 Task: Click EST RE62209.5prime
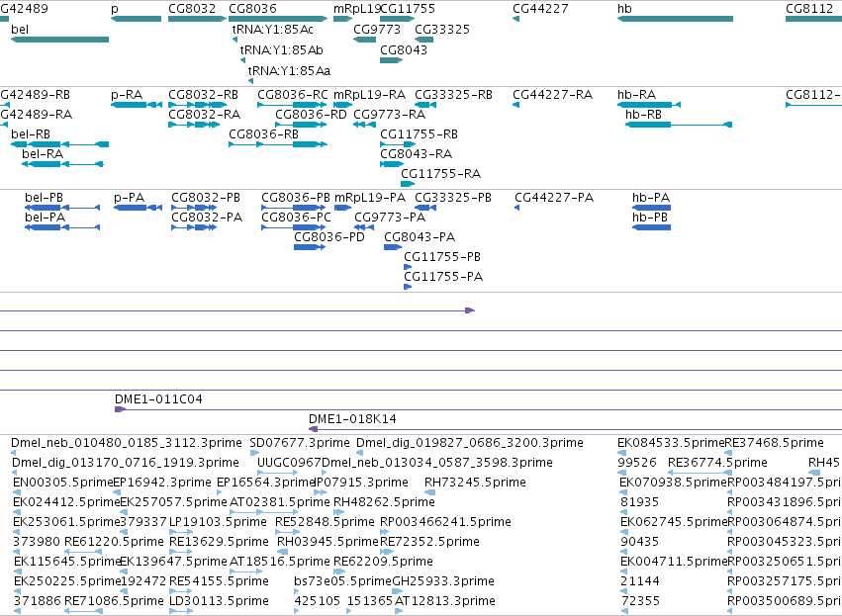383,562
